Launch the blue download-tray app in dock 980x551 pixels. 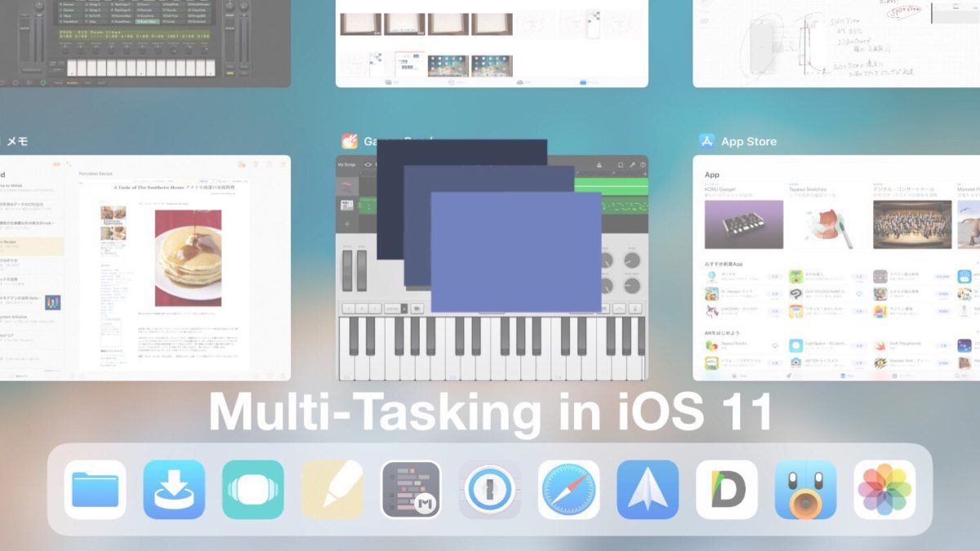pos(174,490)
